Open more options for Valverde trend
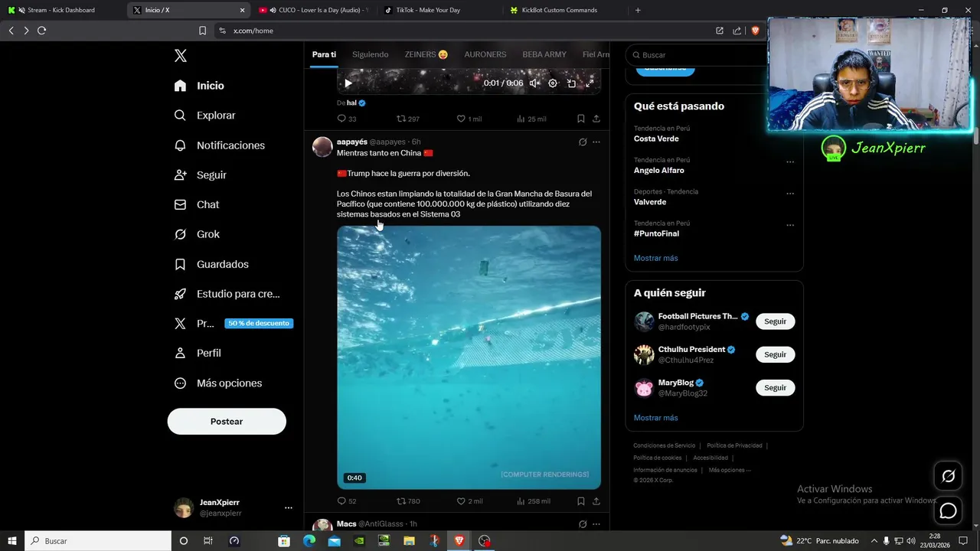This screenshot has height=551, width=980. (x=790, y=194)
